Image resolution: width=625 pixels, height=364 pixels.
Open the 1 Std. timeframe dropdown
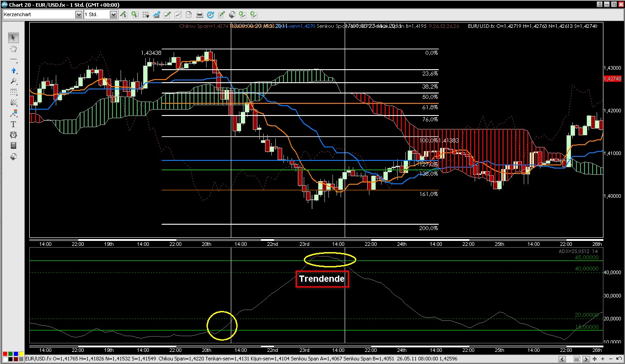point(113,15)
